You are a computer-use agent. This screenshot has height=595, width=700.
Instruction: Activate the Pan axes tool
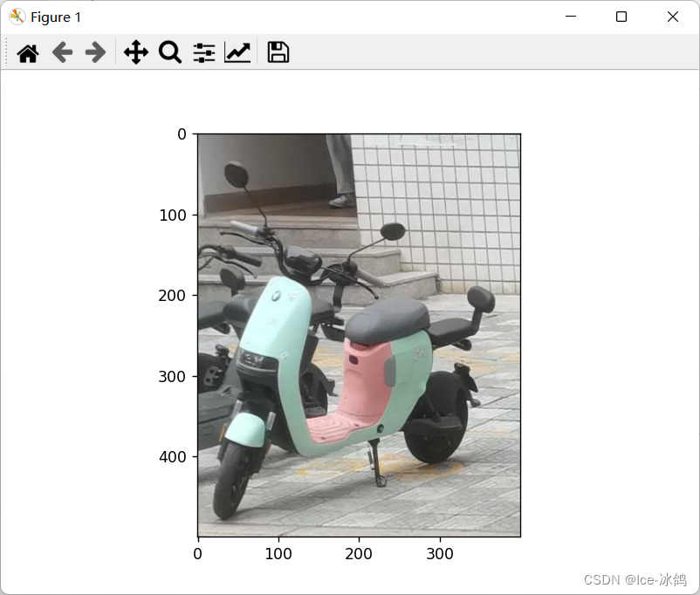coord(135,52)
